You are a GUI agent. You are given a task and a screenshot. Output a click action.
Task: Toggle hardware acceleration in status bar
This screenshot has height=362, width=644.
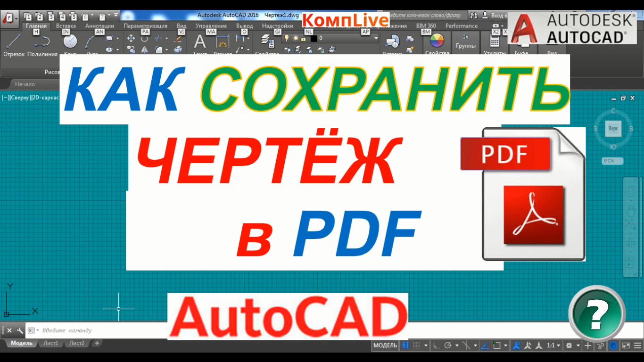click(x=613, y=346)
